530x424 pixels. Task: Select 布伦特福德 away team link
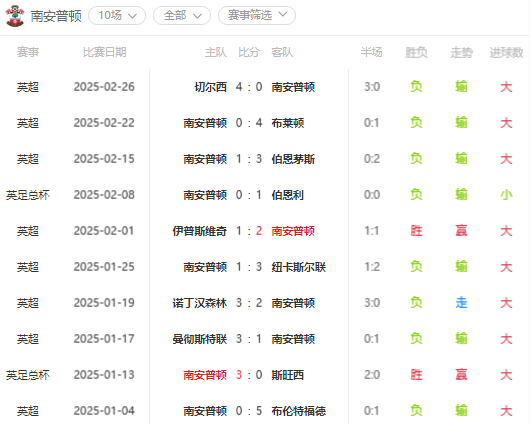298,411
